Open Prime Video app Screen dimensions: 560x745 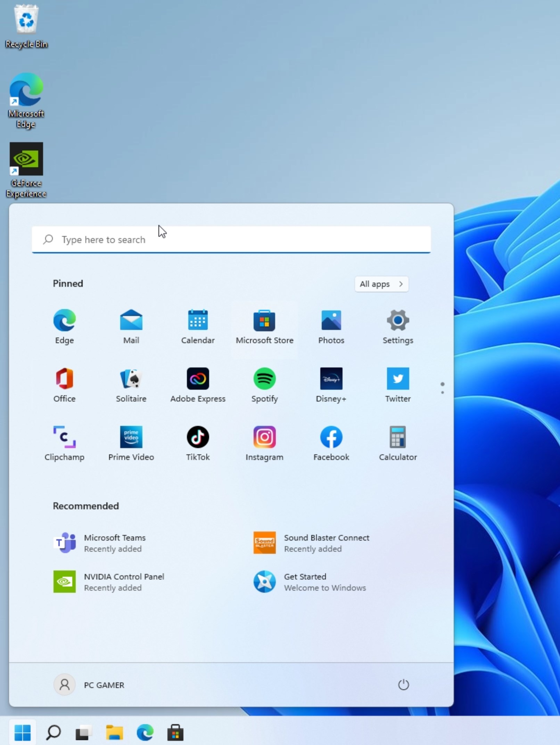[x=131, y=443]
